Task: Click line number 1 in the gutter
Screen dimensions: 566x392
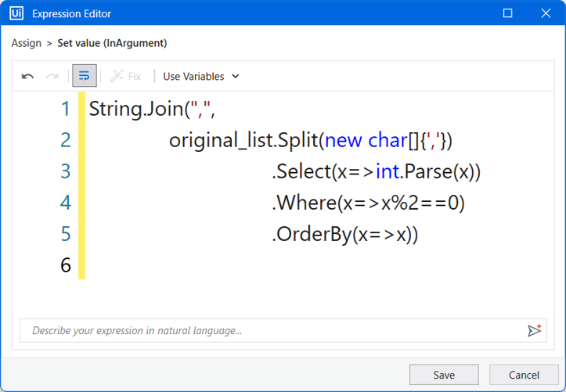Action: pyautogui.click(x=66, y=109)
